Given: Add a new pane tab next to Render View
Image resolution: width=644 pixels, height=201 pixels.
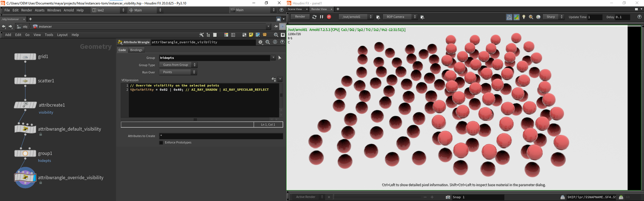Looking at the screenshot, I should [338, 9].
